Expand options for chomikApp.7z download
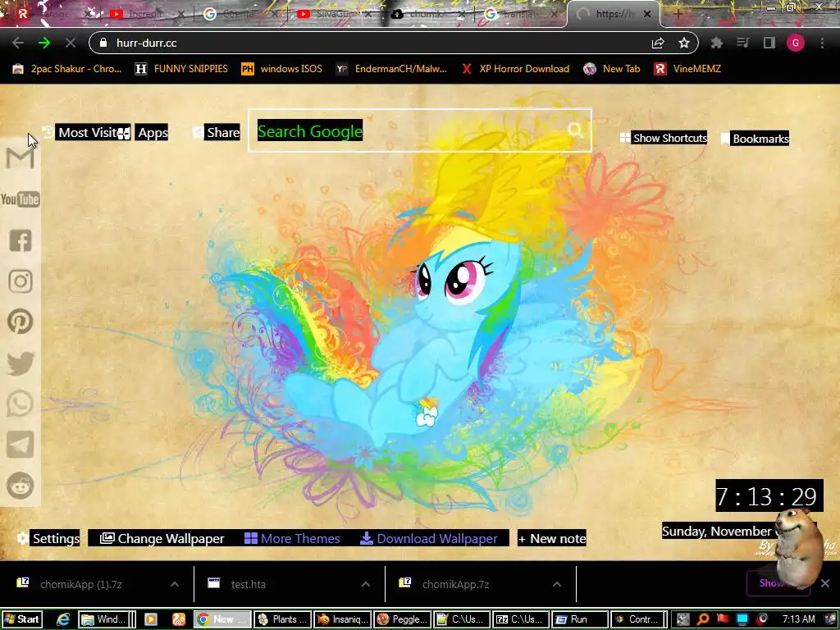 tap(557, 584)
